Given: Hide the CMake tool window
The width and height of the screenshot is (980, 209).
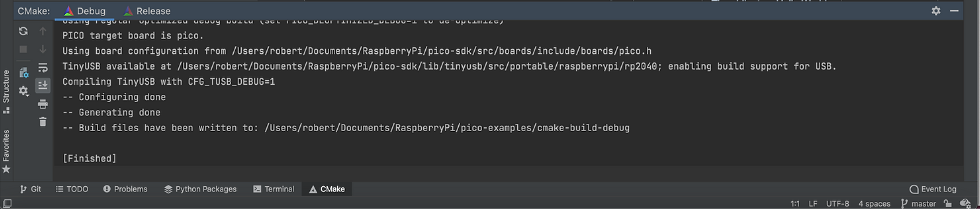Looking at the screenshot, I should click(954, 11).
